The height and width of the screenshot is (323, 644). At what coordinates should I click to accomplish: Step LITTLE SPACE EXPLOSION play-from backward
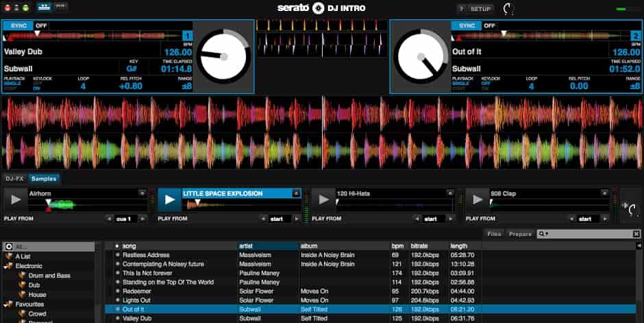(x=263, y=219)
